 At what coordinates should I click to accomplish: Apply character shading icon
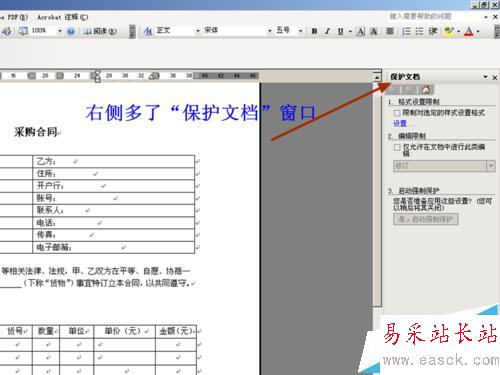click(x=374, y=31)
